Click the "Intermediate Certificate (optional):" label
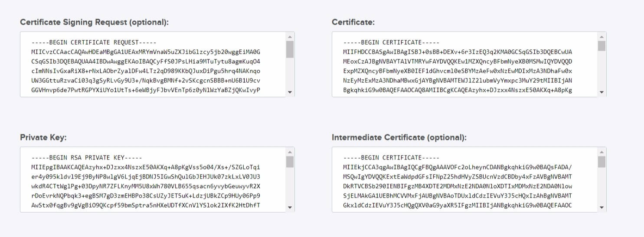644x237 pixels. (399, 137)
